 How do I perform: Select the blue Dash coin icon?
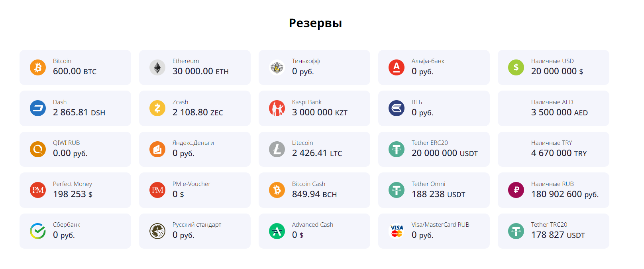38,108
